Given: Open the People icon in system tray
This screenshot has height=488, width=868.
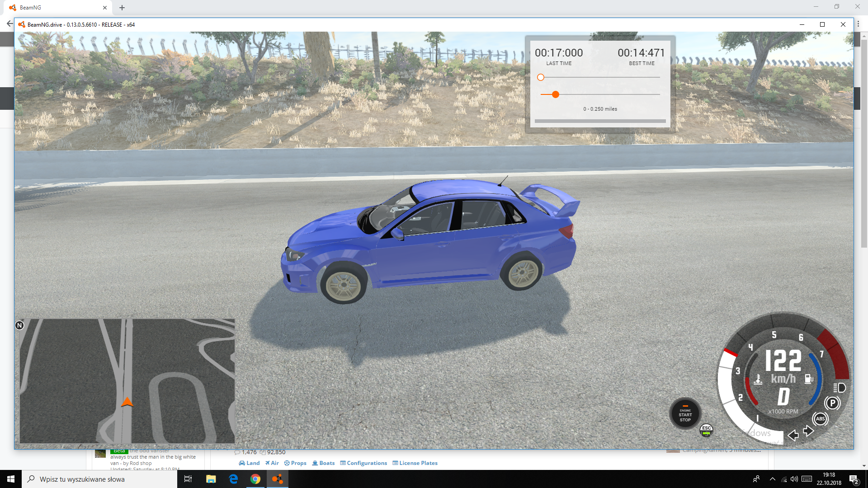Looking at the screenshot, I should pyautogui.click(x=756, y=479).
